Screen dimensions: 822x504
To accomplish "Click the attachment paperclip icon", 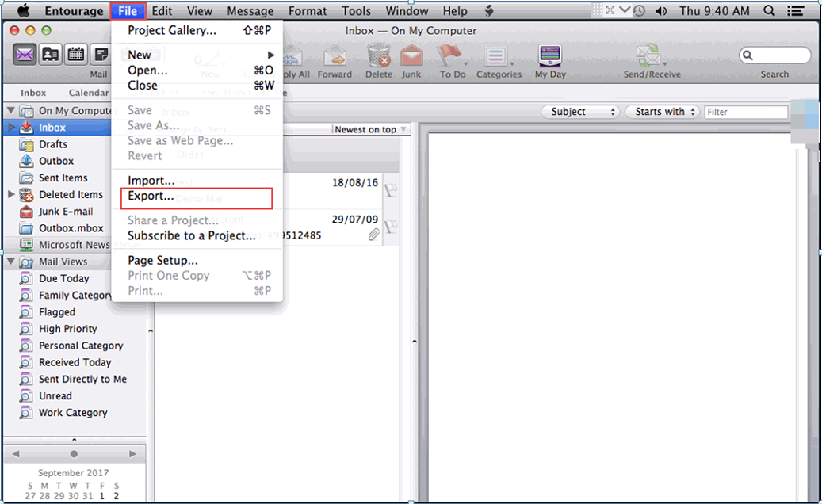I will [x=373, y=235].
